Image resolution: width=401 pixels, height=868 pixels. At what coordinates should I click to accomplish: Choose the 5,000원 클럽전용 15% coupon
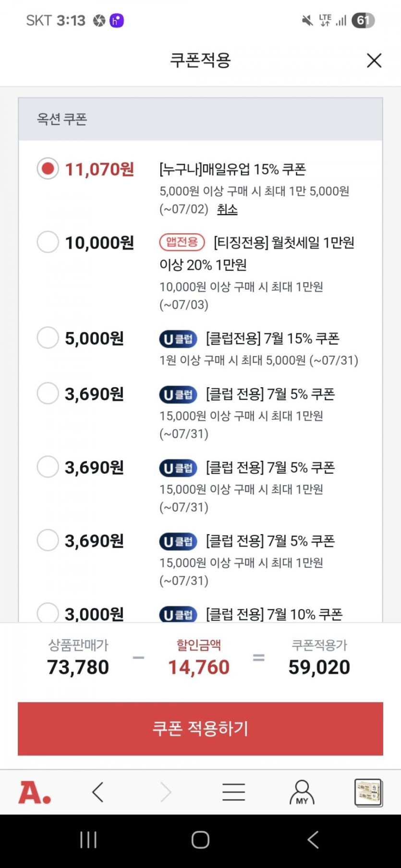[x=48, y=338]
